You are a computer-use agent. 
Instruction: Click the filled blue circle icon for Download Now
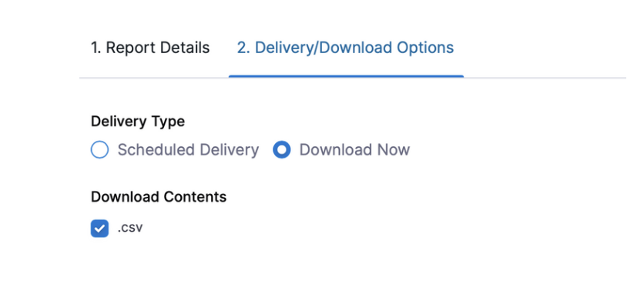point(282,150)
